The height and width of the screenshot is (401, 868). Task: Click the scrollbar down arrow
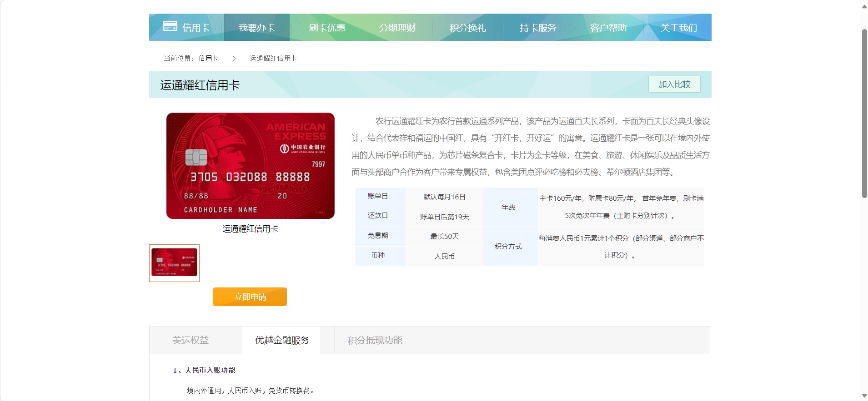pyautogui.click(x=864, y=396)
